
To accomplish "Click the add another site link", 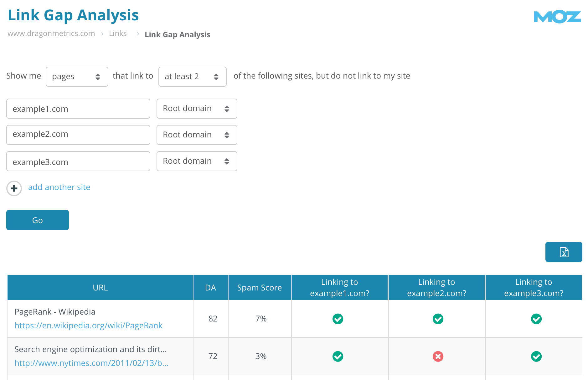I will point(59,187).
